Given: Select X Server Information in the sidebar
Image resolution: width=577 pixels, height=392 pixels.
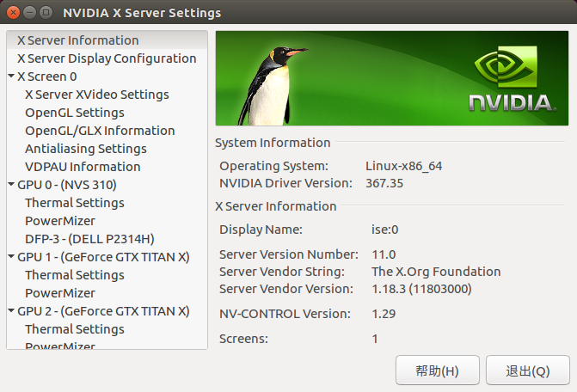Looking at the screenshot, I should click(77, 40).
